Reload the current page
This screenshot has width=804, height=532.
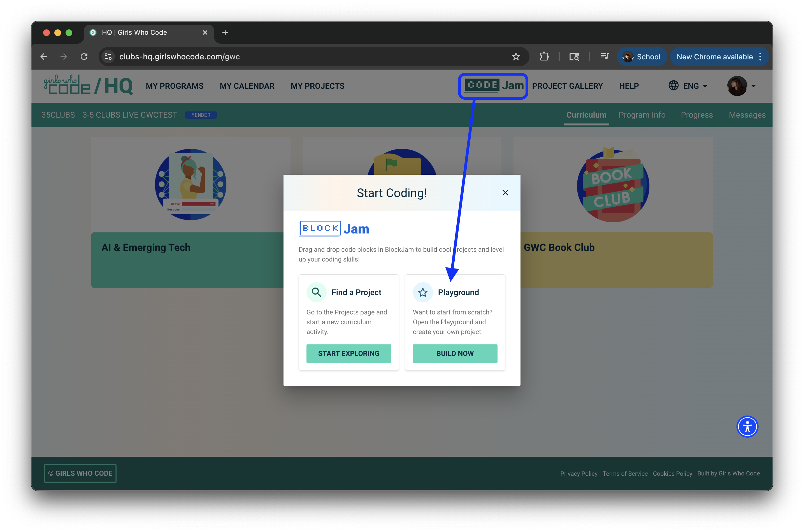84,57
